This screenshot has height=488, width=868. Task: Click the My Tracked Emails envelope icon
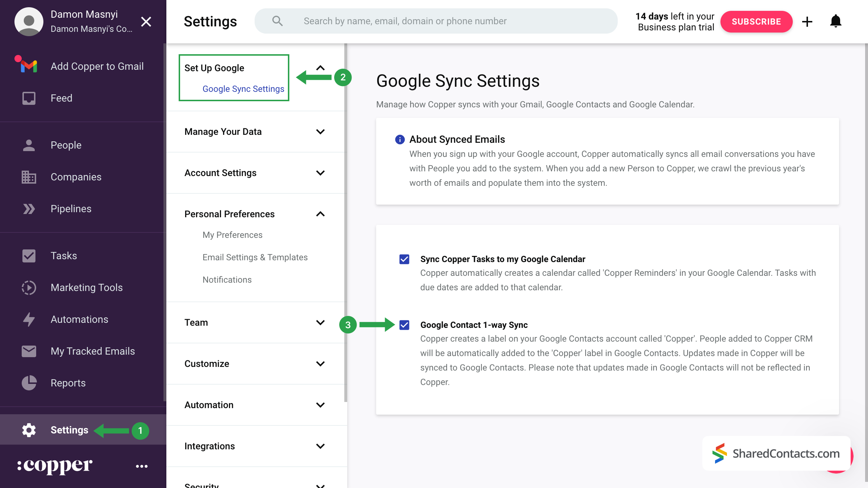coord(29,351)
